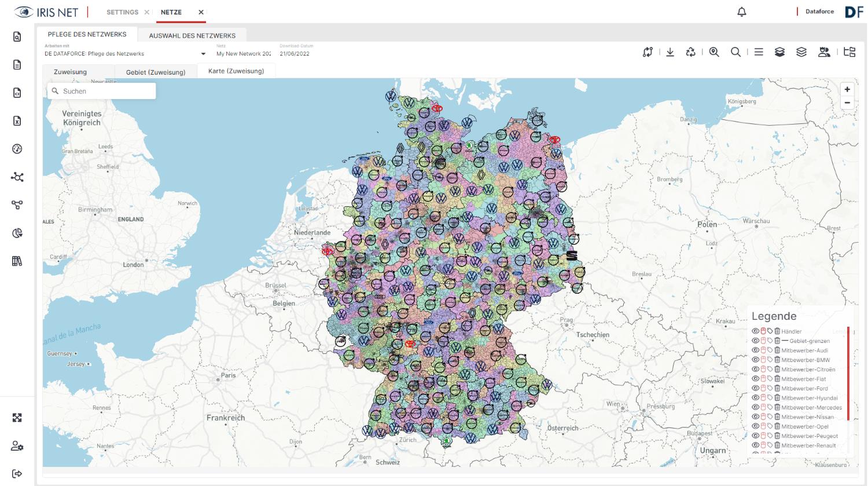The height and width of the screenshot is (486, 868).
Task: Delete the Mitbewerber-Ford legend entry
Action: pos(777,389)
